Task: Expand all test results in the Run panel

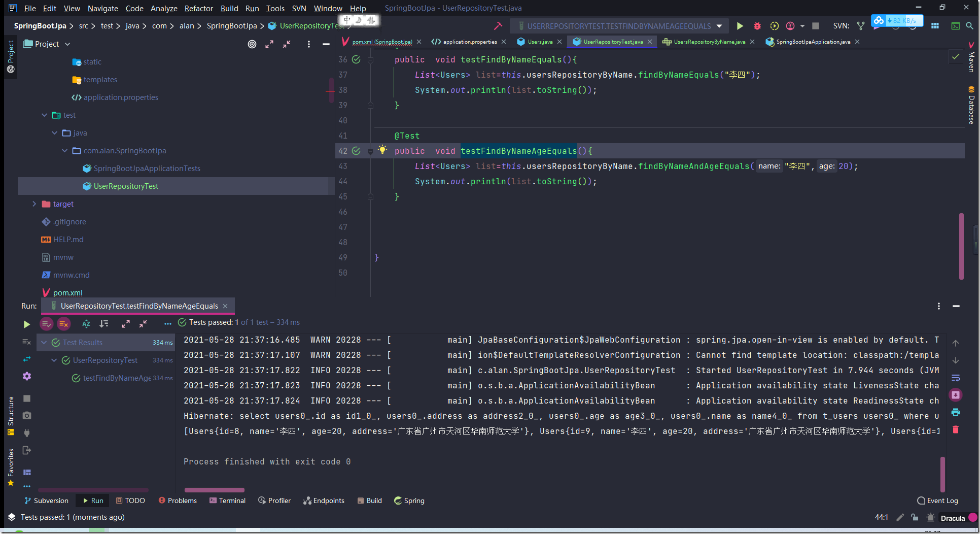Action: pyautogui.click(x=126, y=323)
